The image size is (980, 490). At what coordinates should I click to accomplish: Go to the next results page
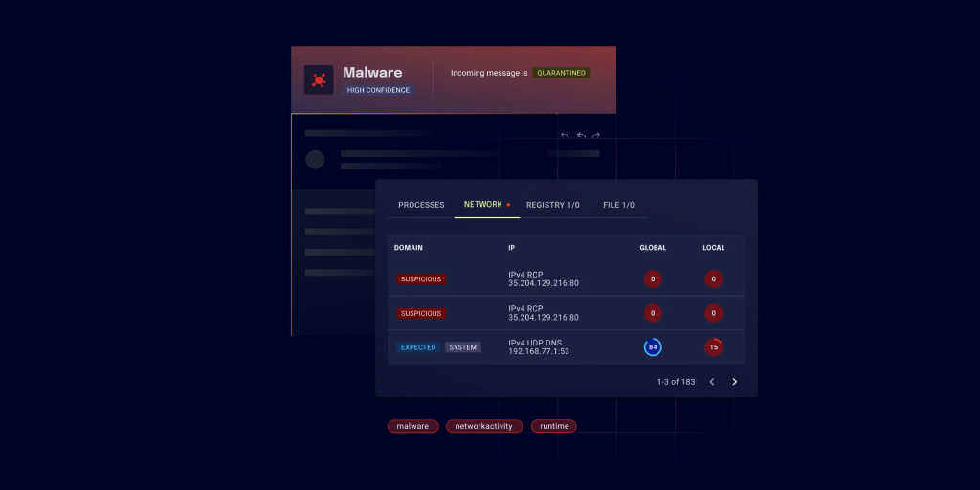[735, 382]
